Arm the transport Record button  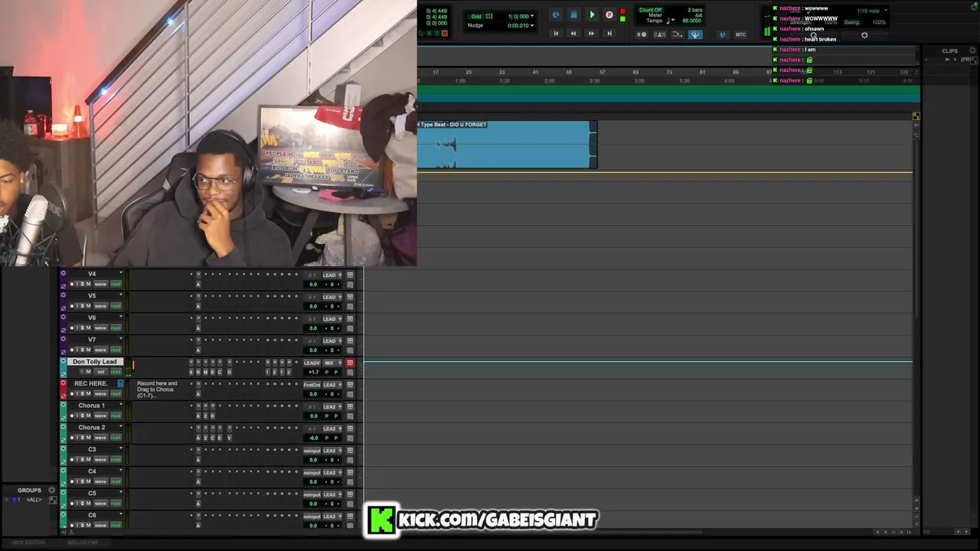pyautogui.click(x=609, y=15)
